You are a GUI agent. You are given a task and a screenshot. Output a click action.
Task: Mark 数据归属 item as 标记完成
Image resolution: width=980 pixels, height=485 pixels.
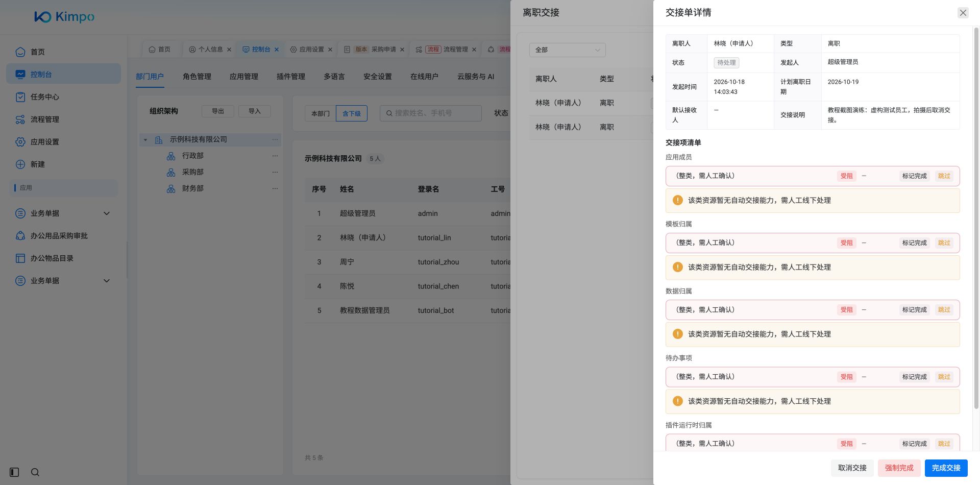tap(914, 310)
